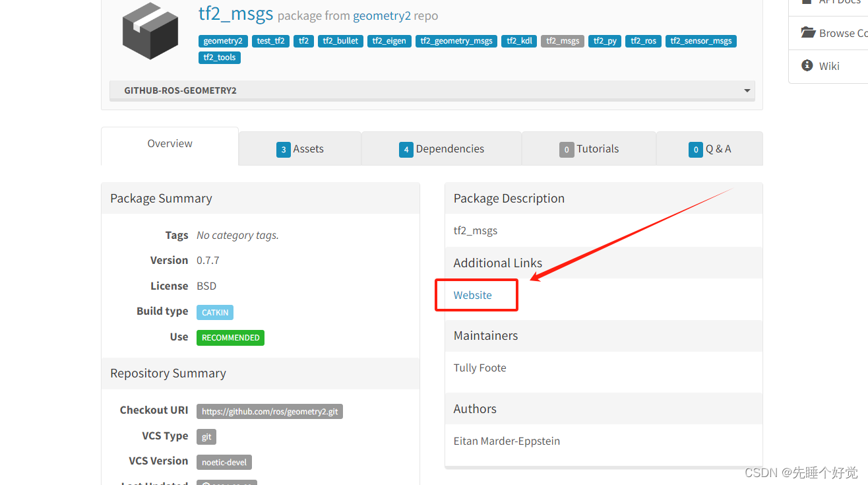Click the Eitan Marder-Eppstein author name
Screen dimensions: 868x485
507,441
